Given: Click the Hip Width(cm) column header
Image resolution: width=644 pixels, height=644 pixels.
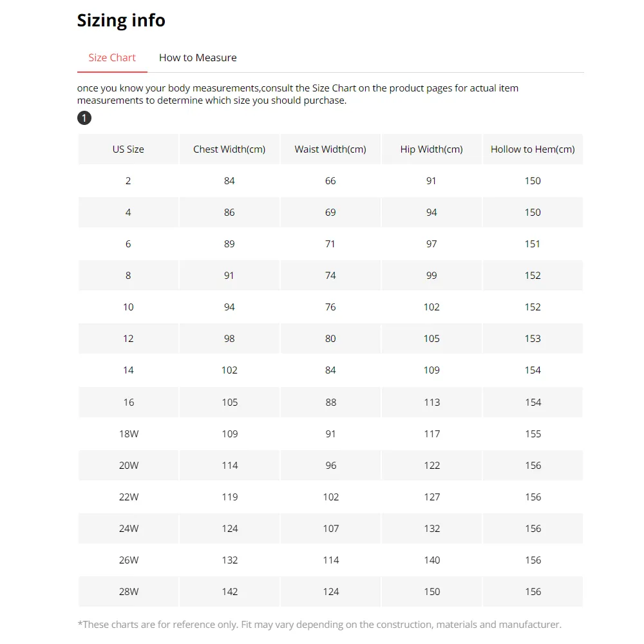Looking at the screenshot, I should 431,149.
